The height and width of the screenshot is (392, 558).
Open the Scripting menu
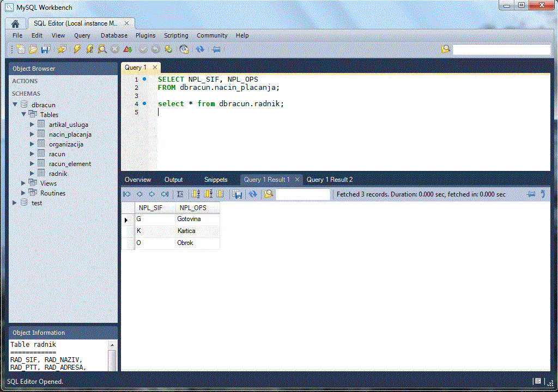(176, 35)
